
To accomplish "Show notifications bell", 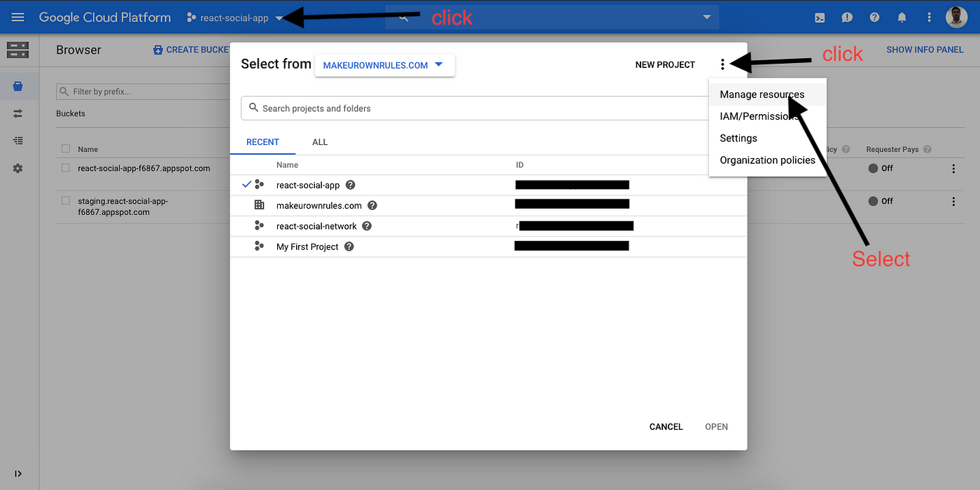I will point(902,17).
